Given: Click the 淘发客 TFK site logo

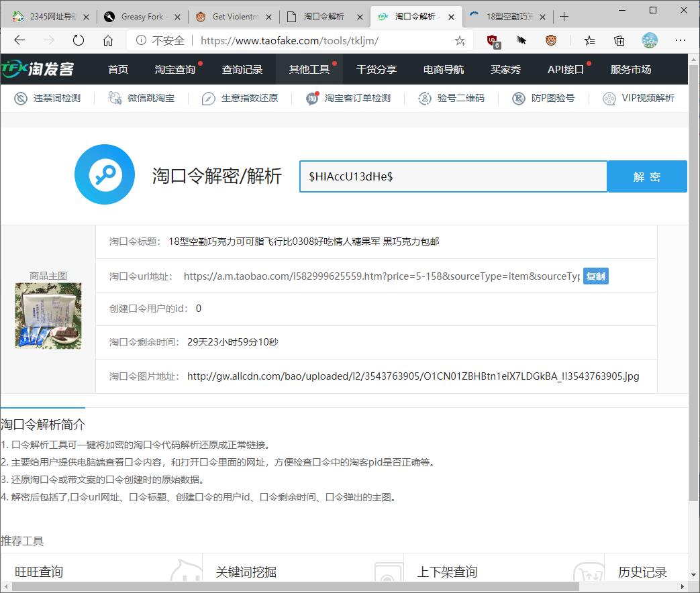Looking at the screenshot, I should point(38,68).
